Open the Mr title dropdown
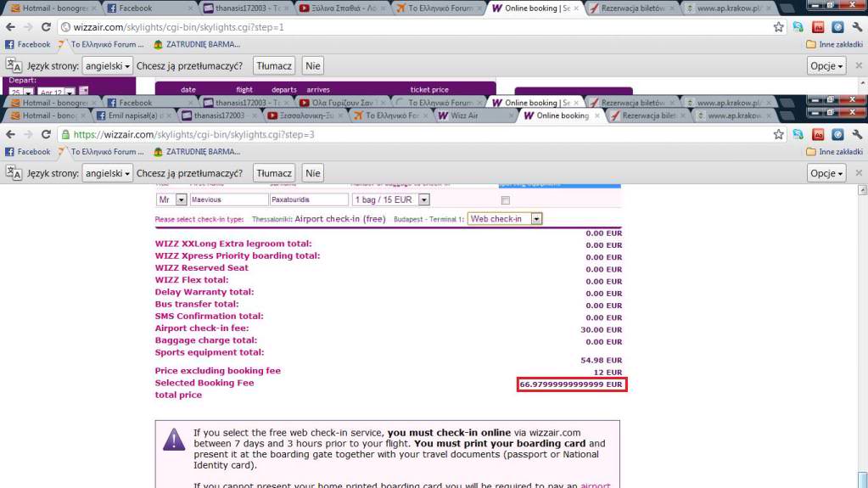The width and height of the screenshot is (868, 488). point(181,199)
